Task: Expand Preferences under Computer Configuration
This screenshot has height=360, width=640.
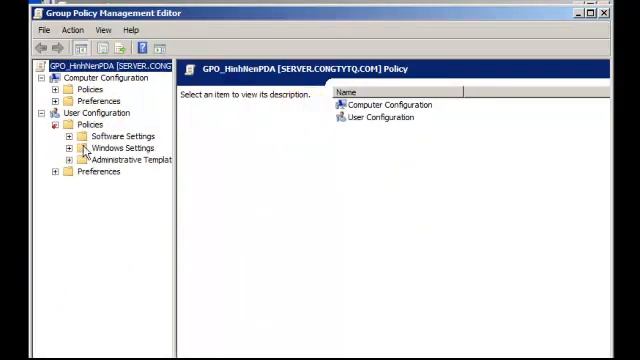Action: pos(55,101)
